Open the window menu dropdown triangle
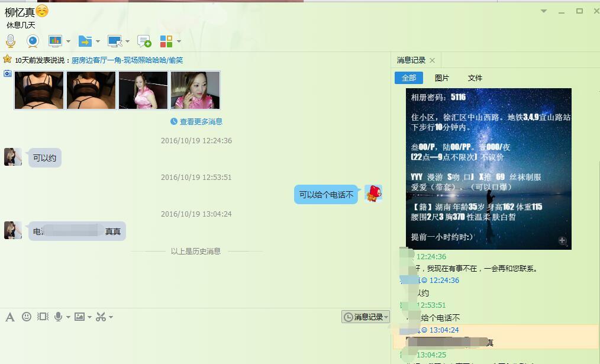The image size is (600, 364). [x=544, y=11]
